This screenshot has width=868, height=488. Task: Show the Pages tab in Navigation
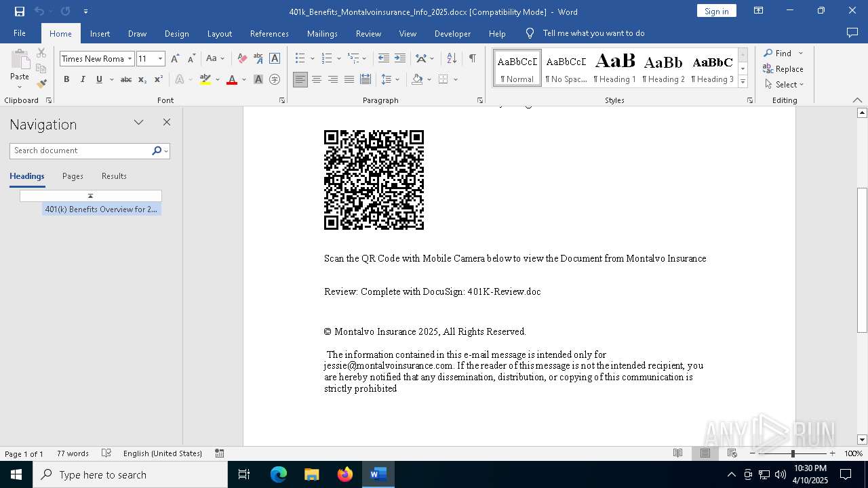pos(73,176)
